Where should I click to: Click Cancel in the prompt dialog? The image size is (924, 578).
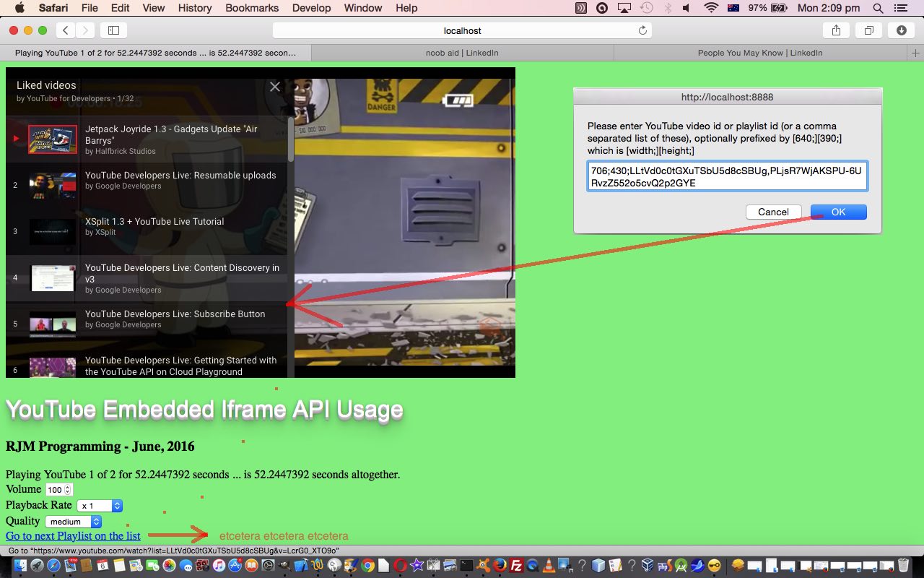pyautogui.click(x=773, y=212)
